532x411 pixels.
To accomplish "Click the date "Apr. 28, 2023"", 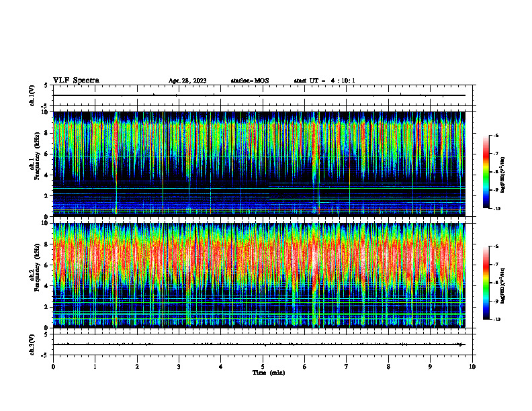I will (187, 81).
